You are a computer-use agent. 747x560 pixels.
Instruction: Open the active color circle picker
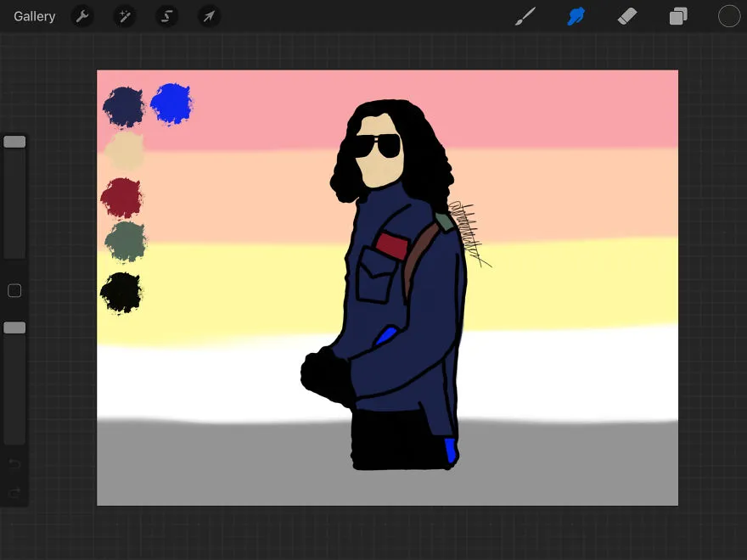729,16
